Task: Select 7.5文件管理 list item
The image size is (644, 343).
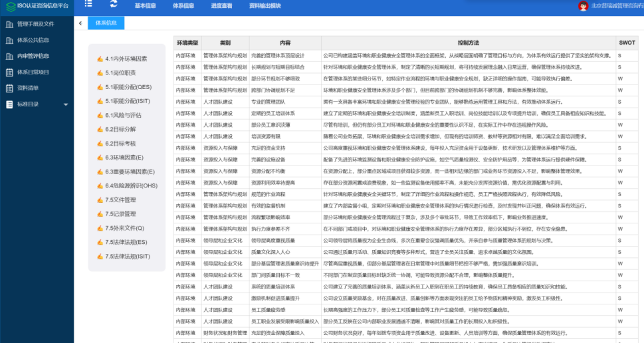Action: [x=120, y=200]
